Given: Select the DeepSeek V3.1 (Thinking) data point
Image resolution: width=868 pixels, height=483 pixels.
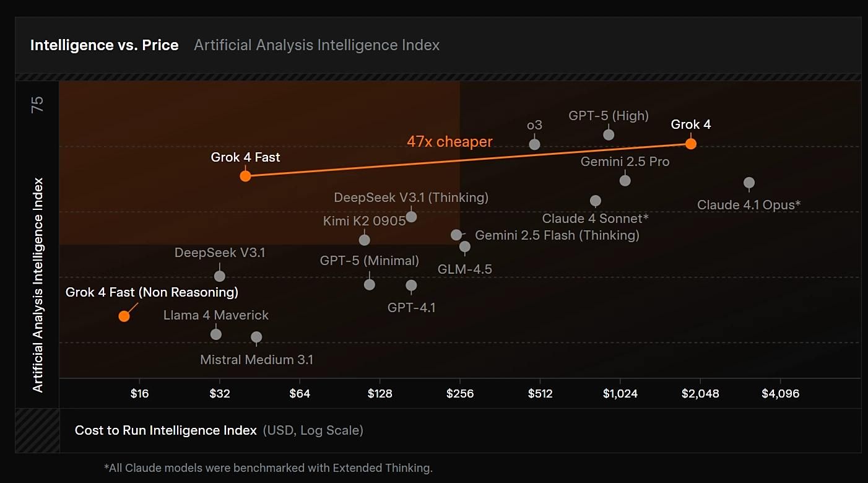Looking at the screenshot, I should (411, 217).
